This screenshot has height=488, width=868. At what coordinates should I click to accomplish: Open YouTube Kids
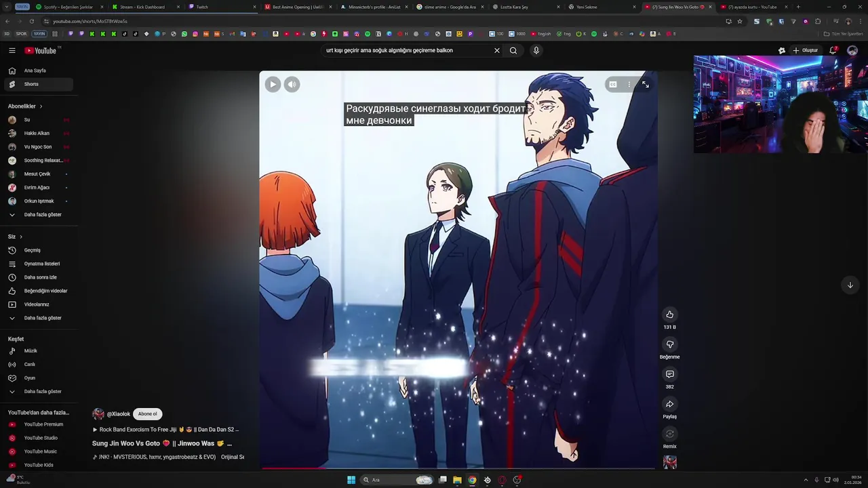(37, 465)
